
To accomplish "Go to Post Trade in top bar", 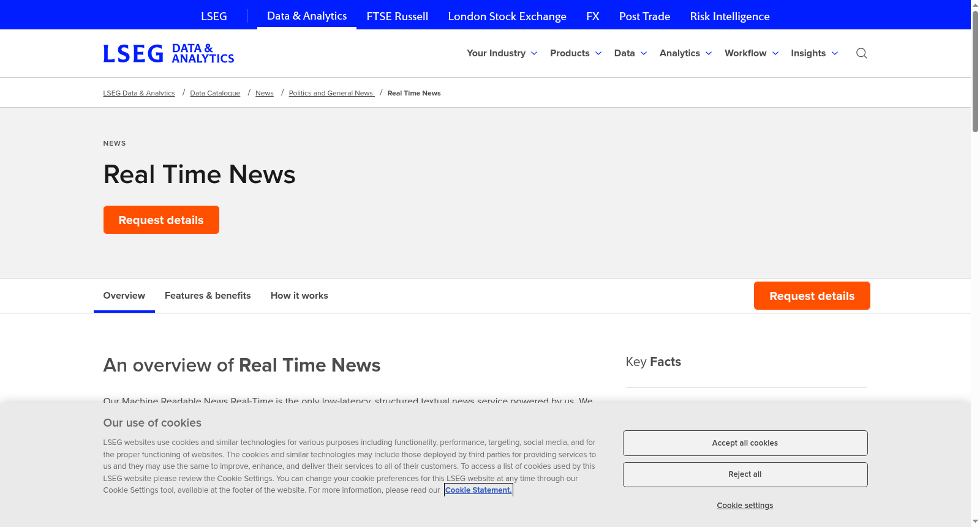I will pyautogui.click(x=644, y=17).
